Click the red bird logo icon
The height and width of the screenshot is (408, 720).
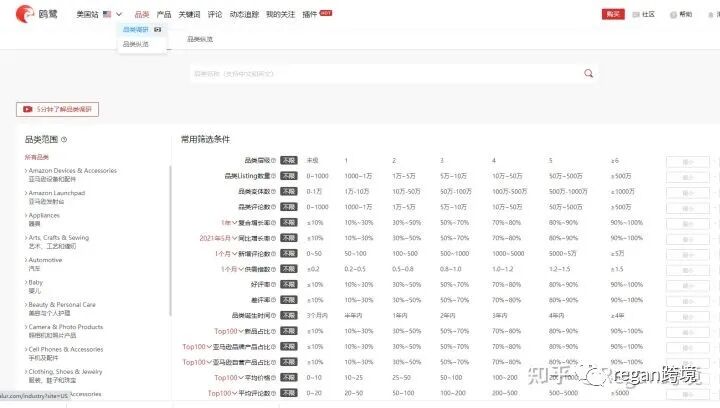(x=24, y=14)
